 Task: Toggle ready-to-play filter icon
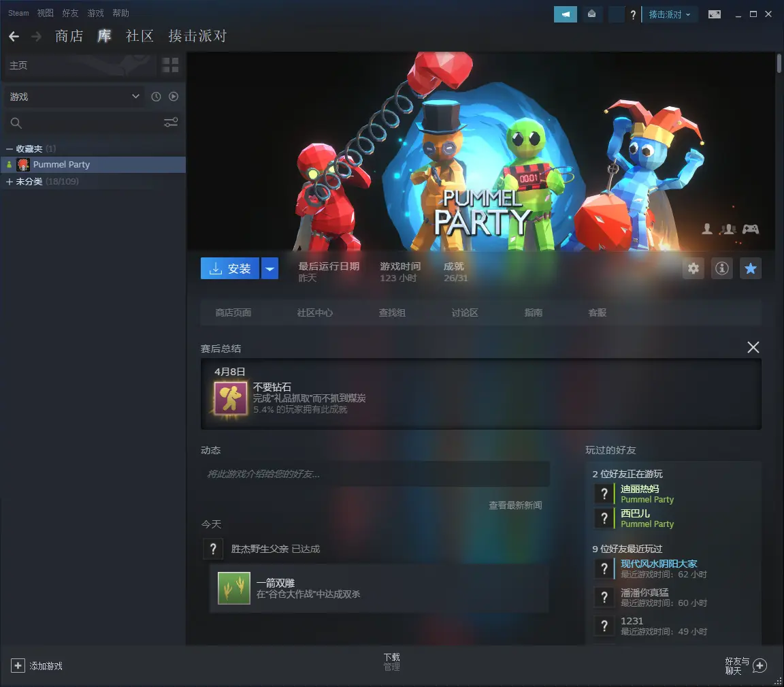(174, 97)
